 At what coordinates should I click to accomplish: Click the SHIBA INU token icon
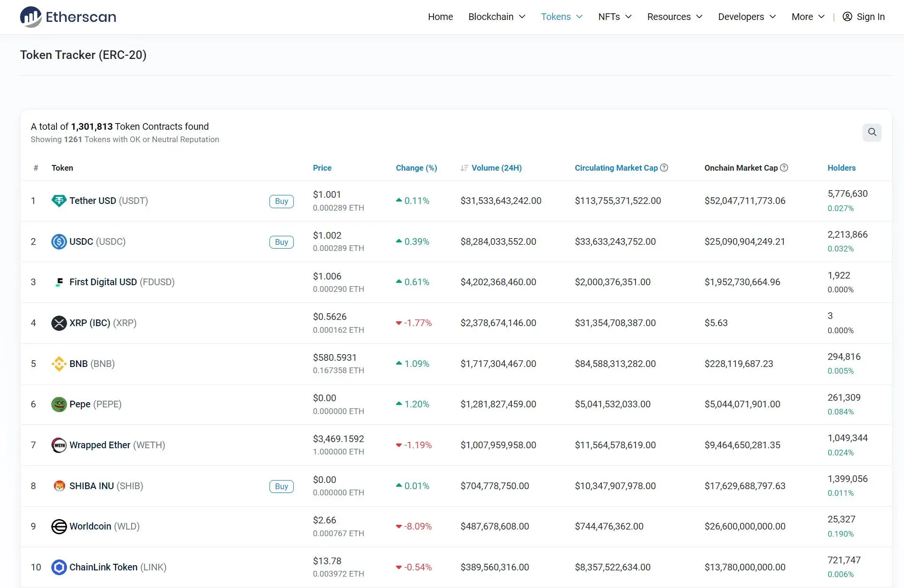59,486
